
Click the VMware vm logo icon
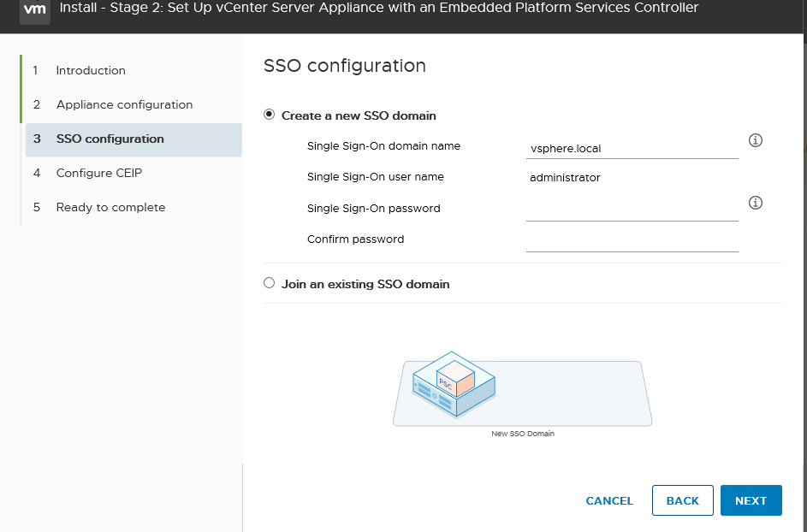click(35, 9)
